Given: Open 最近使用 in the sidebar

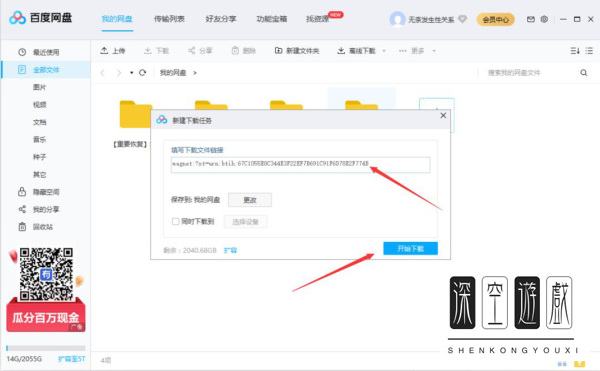Looking at the screenshot, I should click(46, 52).
